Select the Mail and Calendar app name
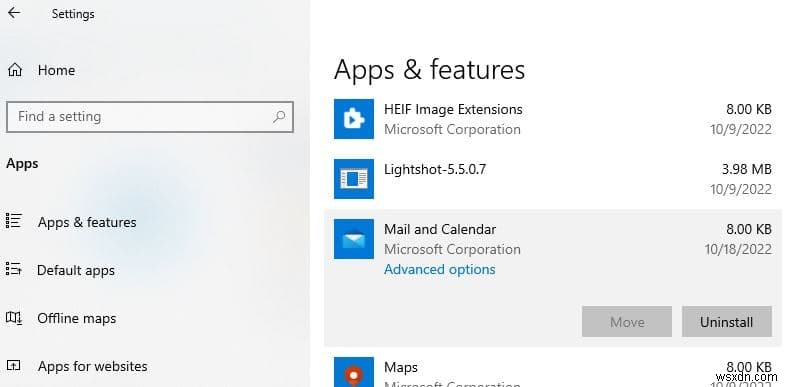Viewport: 789px width, 387px height. [x=440, y=229]
